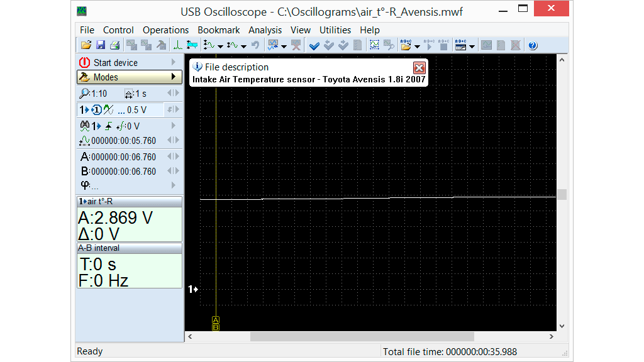Click the grayed waveform snapshot icon near Help
This screenshot has height=362, width=644.
coord(487,45)
